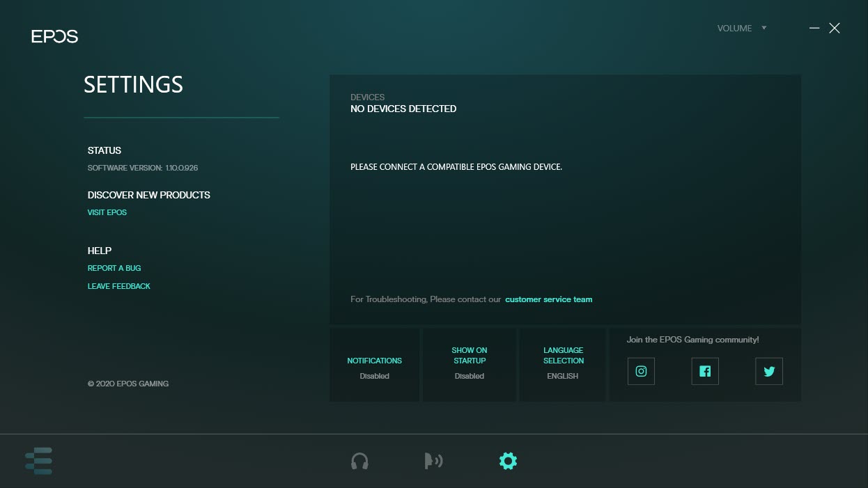Open EPOS Instagram page
The width and height of the screenshot is (868, 488).
coord(641,371)
